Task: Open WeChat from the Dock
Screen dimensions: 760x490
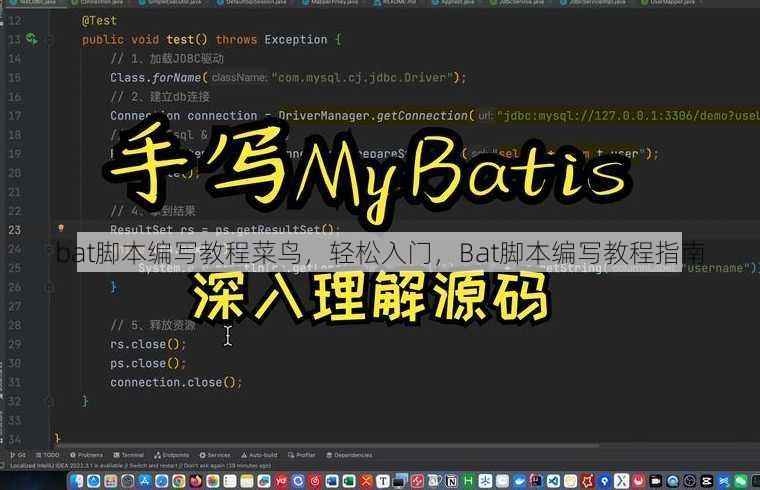Action: point(740,481)
